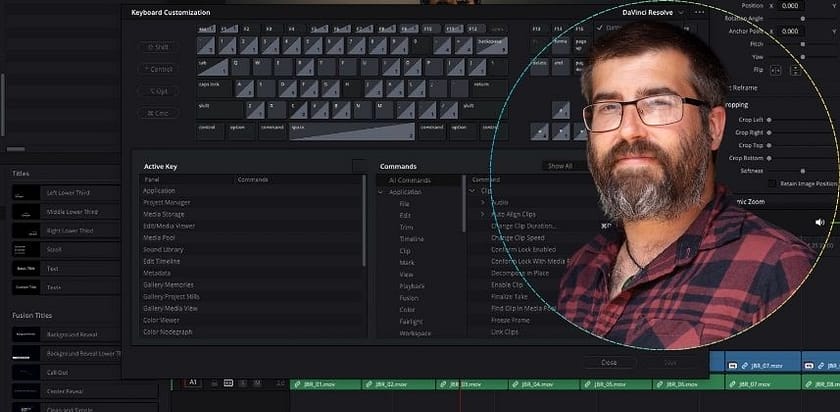
Task: Collapse the Clip command group
Action: click(472, 190)
